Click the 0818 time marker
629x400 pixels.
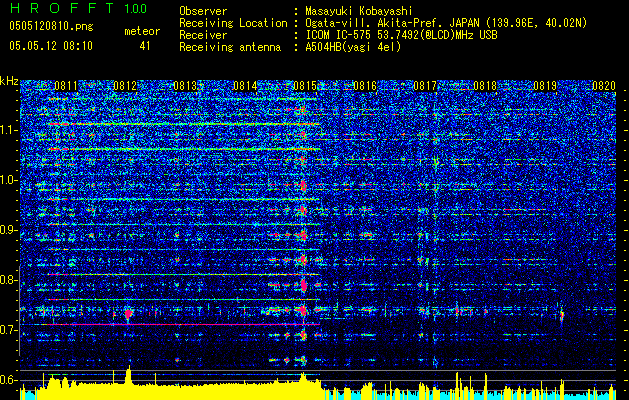click(485, 86)
